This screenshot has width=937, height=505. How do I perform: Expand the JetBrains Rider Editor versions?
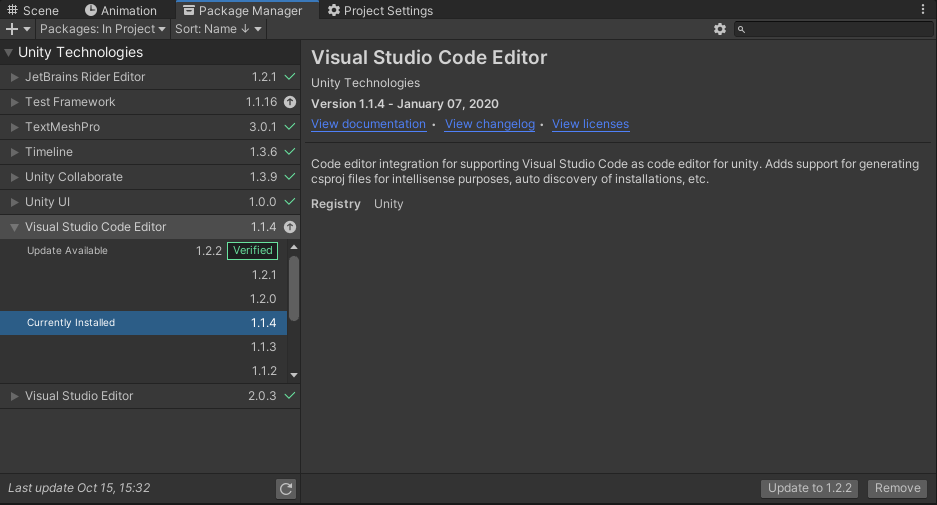(14, 77)
